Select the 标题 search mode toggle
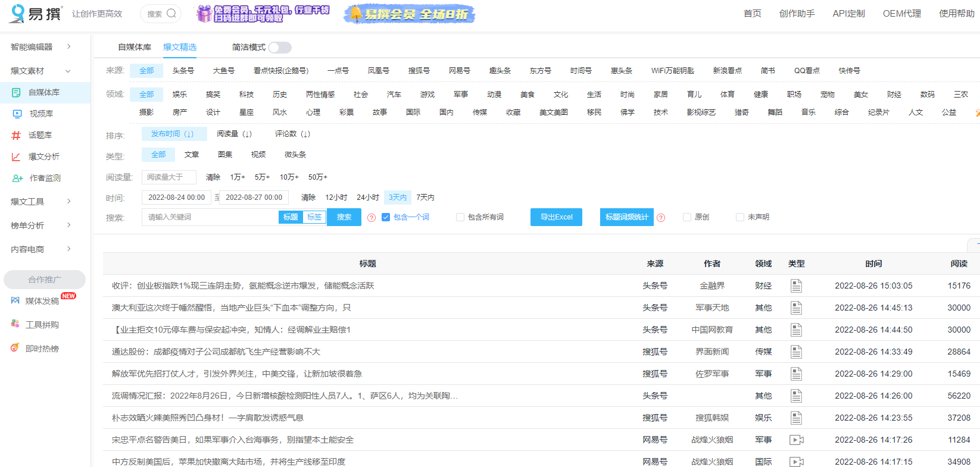Image resolution: width=980 pixels, height=467 pixels. 291,217
